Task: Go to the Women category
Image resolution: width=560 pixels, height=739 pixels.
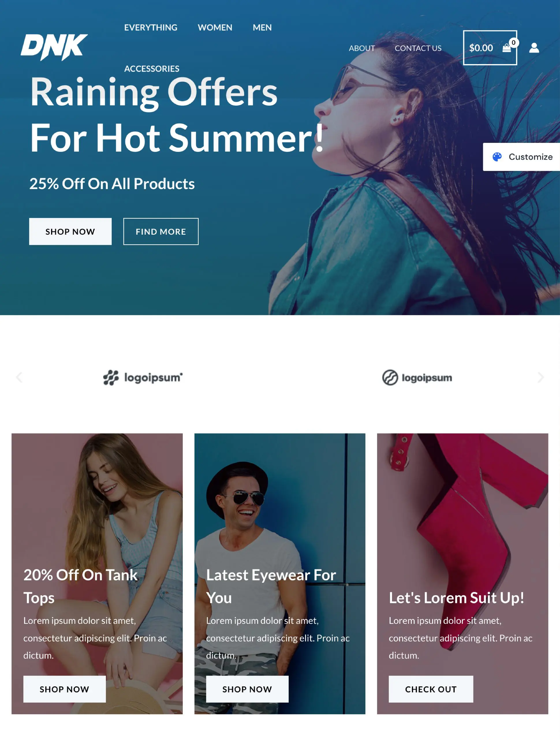Action: [215, 27]
